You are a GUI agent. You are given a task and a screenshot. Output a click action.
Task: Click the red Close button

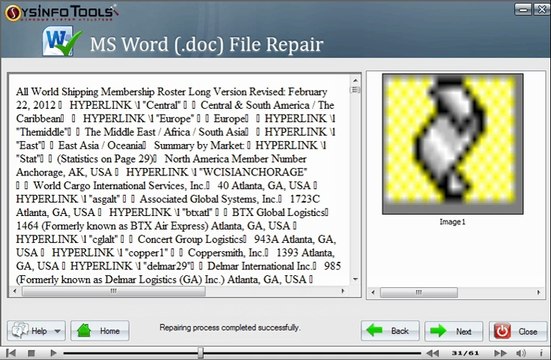(518, 331)
